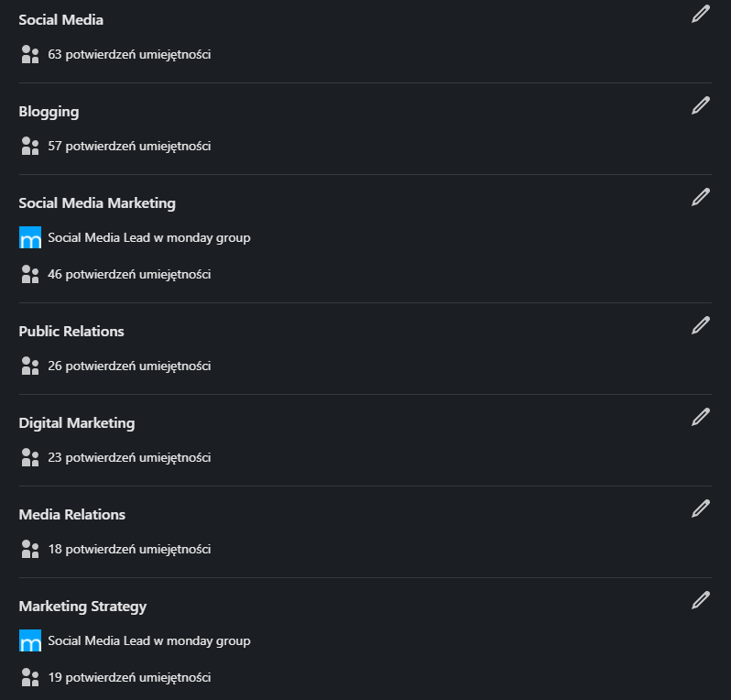Edit the Social Media Marketing skill
The height and width of the screenshot is (700, 731).
click(701, 197)
